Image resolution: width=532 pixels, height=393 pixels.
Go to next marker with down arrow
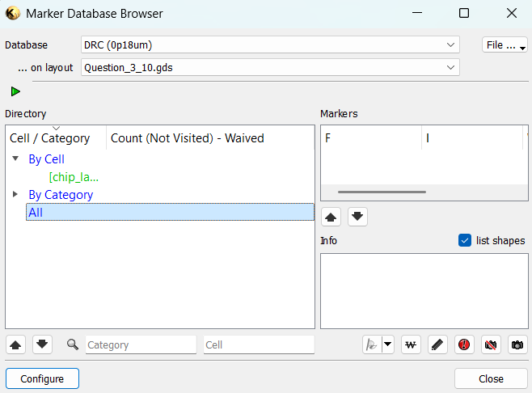(358, 217)
